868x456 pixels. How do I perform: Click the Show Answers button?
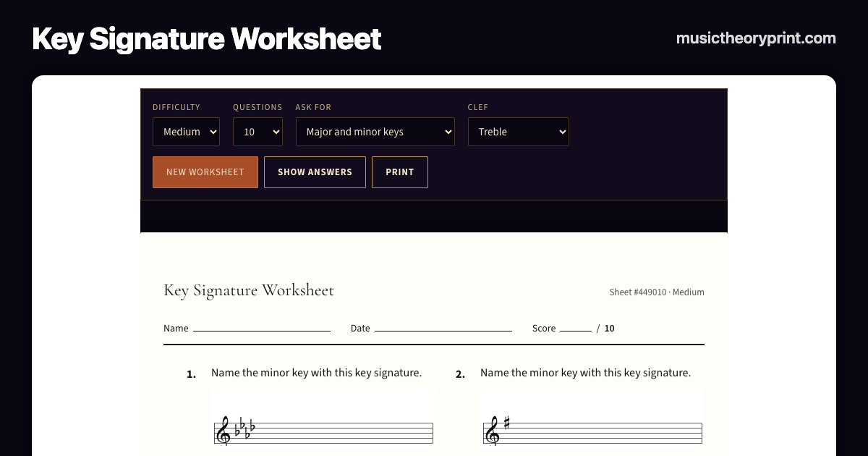tap(315, 172)
